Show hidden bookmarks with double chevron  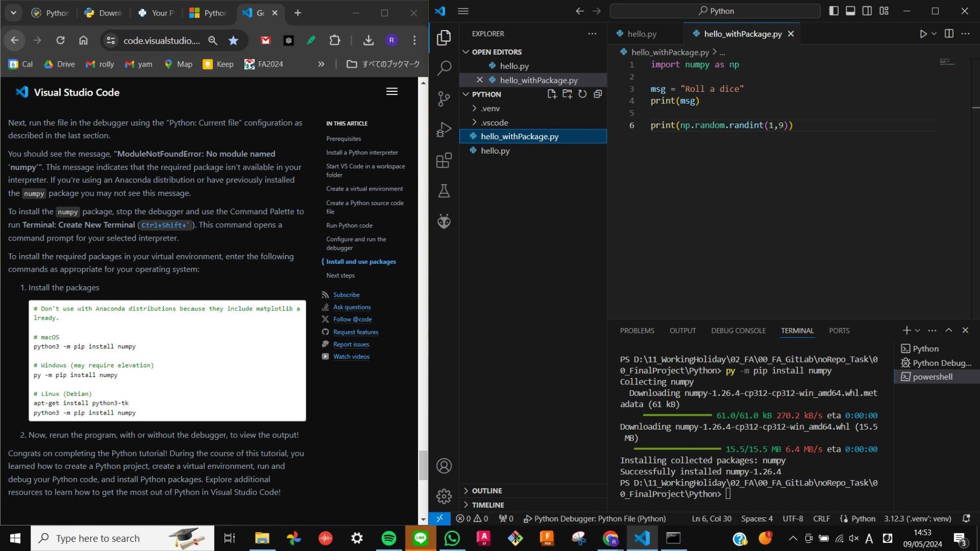pyautogui.click(x=321, y=64)
